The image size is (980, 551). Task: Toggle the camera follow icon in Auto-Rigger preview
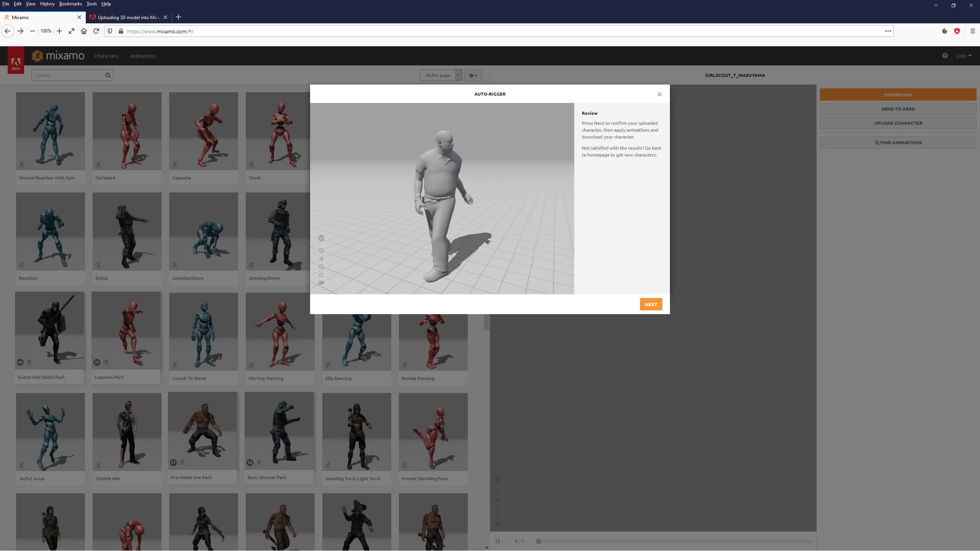pyautogui.click(x=321, y=283)
